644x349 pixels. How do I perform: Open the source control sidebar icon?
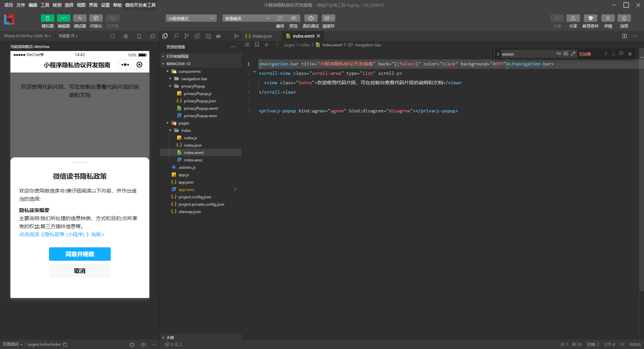click(x=187, y=36)
